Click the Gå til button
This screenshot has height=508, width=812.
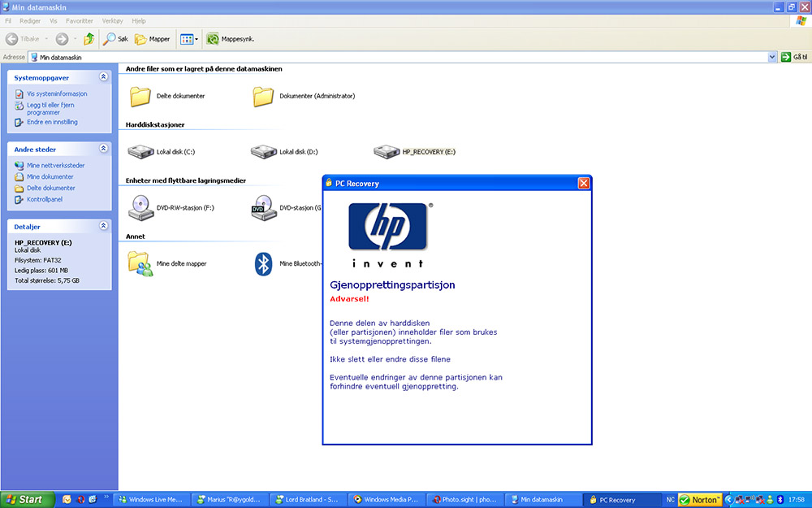point(794,57)
